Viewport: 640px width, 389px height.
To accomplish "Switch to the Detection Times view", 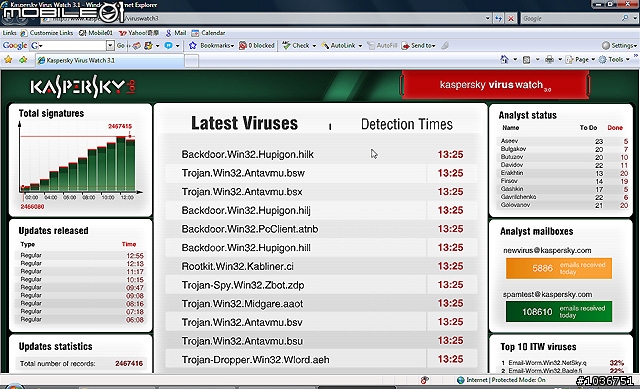I will coord(407,124).
